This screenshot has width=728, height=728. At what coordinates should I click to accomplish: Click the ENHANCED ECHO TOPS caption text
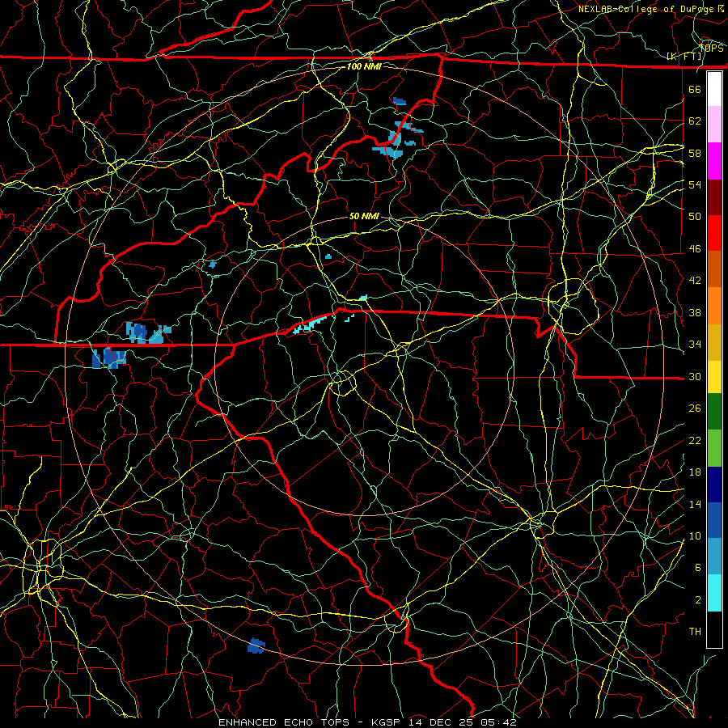tap(284, 722)
